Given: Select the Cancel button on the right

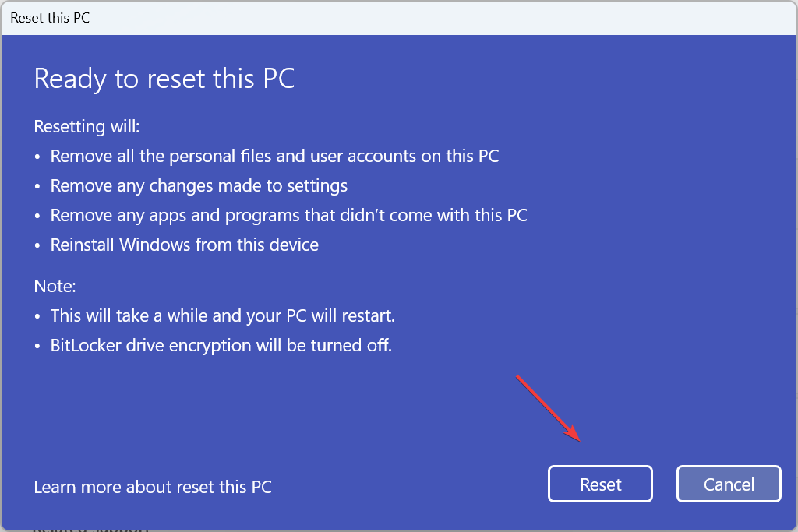Looking at the screenshot, I should tap(728, 484).
